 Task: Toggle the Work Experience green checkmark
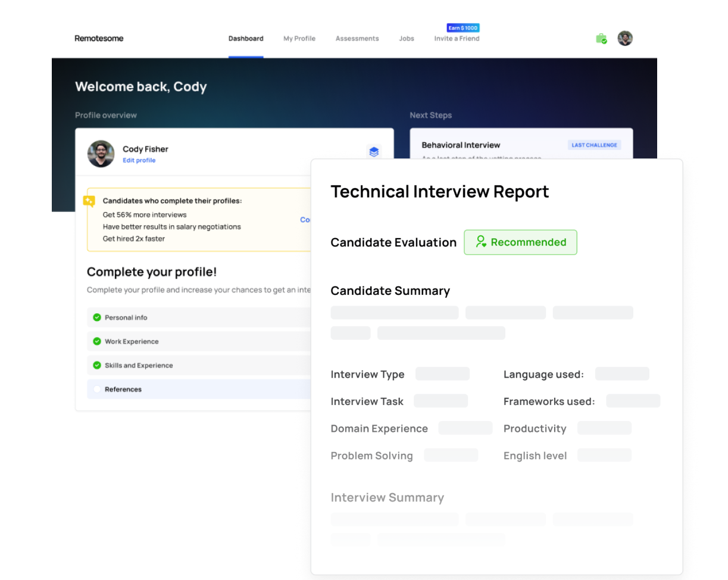click(97, 341)
